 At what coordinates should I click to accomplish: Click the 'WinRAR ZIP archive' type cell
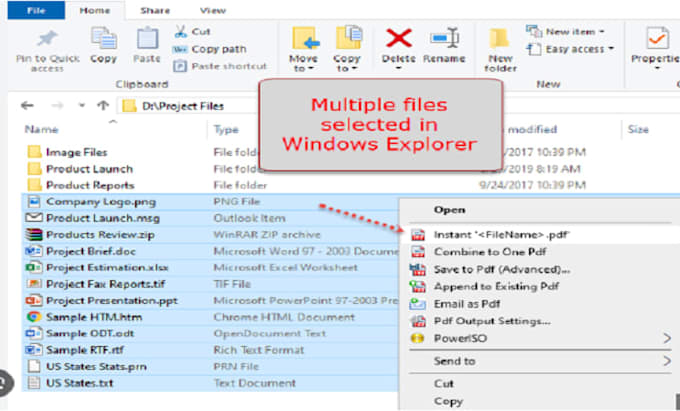[x=267, y=235]
